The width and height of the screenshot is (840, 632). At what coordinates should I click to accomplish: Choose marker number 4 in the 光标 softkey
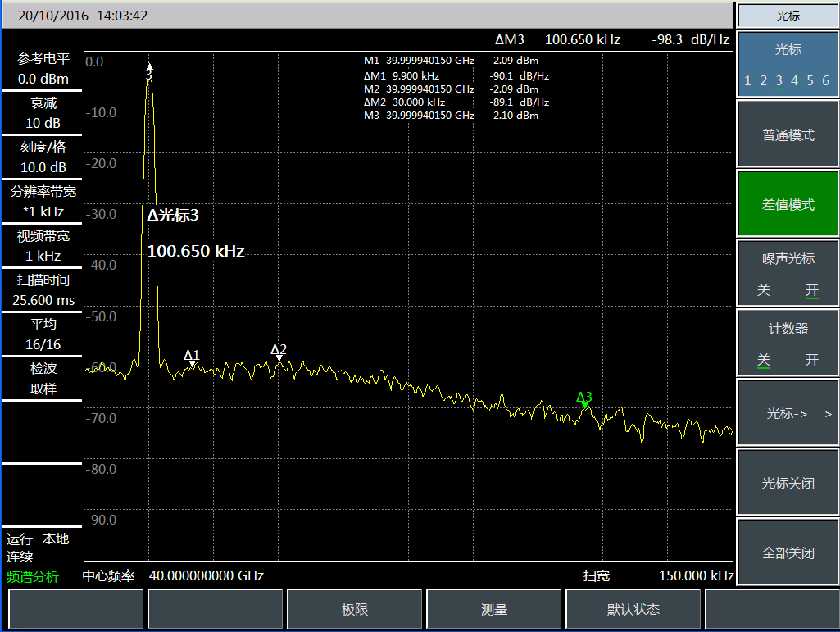[x=794, y=80]
